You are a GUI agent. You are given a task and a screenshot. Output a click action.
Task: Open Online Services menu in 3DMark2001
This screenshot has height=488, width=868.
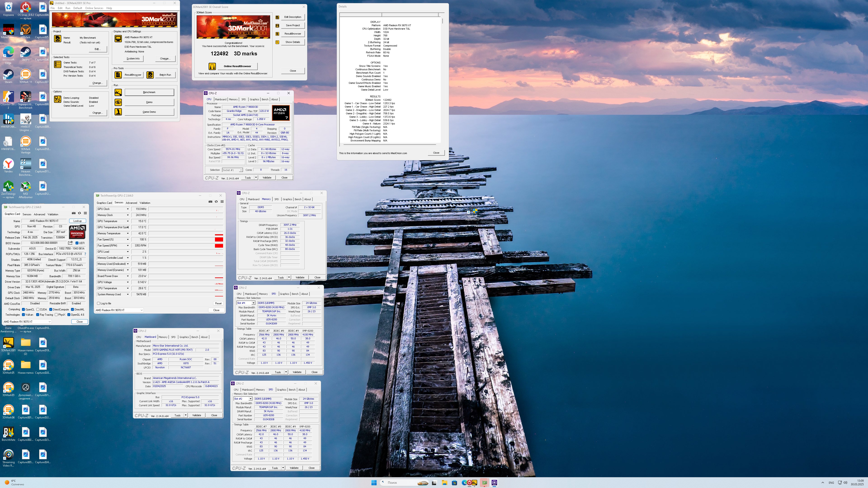94,8
